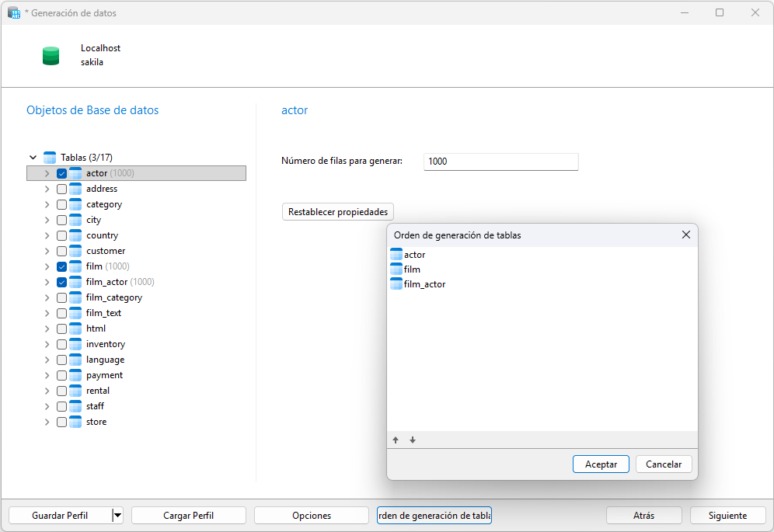The width and height of the screenshot is (774, 532).
Task: Click the inventory table icon
Action: pyautogui.click(x=75, y=344)
